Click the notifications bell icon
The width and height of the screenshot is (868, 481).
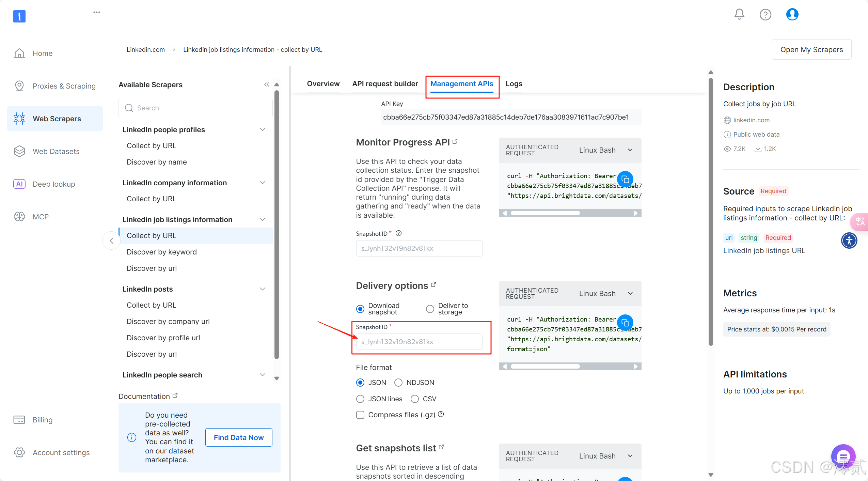click(739, 14)
